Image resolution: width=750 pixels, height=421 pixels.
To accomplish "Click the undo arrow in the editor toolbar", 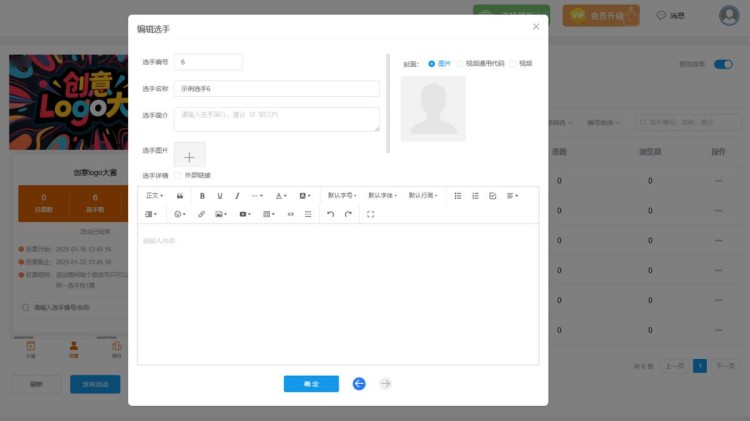I will click(x=330, y=214).
